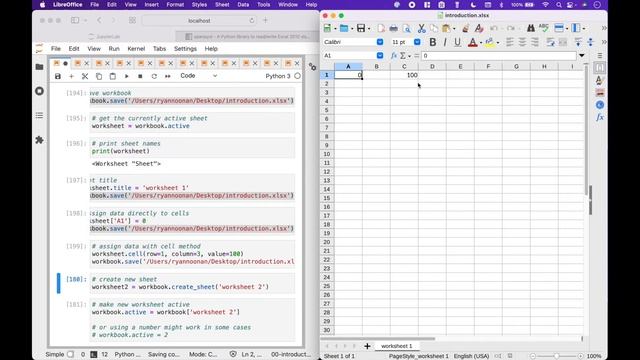
Task: Open the JupyterLab Kernel menu
Action: coord(136,49)
